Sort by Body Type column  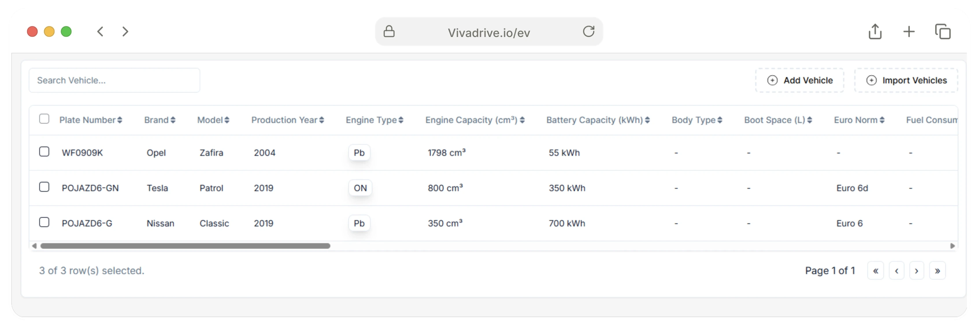(x=696, y=120)
